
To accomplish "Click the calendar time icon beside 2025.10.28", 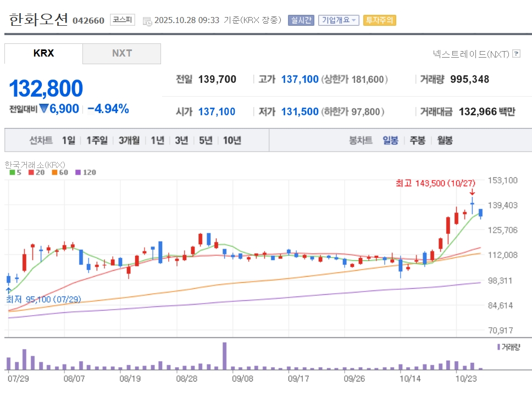I will click(147, 21).
